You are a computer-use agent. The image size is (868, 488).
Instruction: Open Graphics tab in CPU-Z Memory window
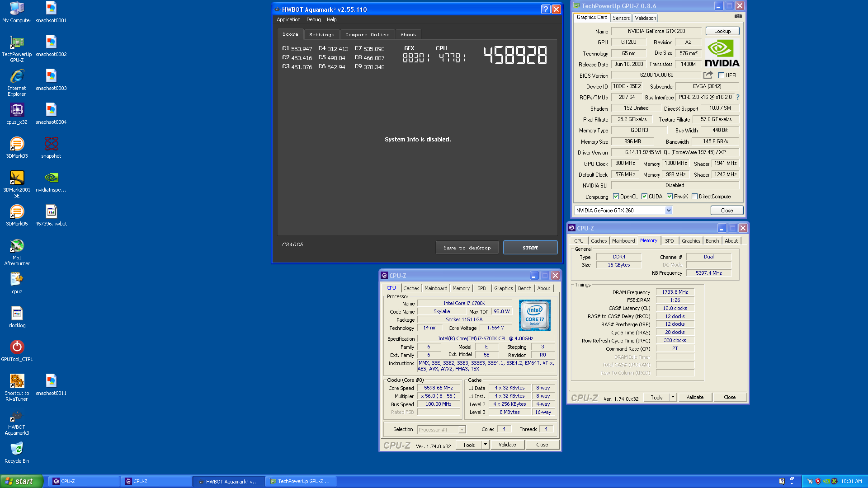(x=691, y=241)
